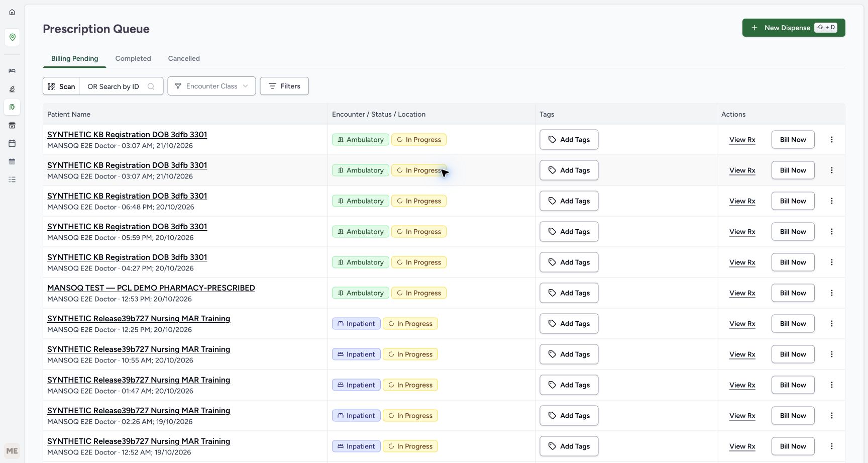This screenshot has height=463, width=868.
Task: Open the filled gray calendar icon in the sidebar
Action: (x=12, y=161)
